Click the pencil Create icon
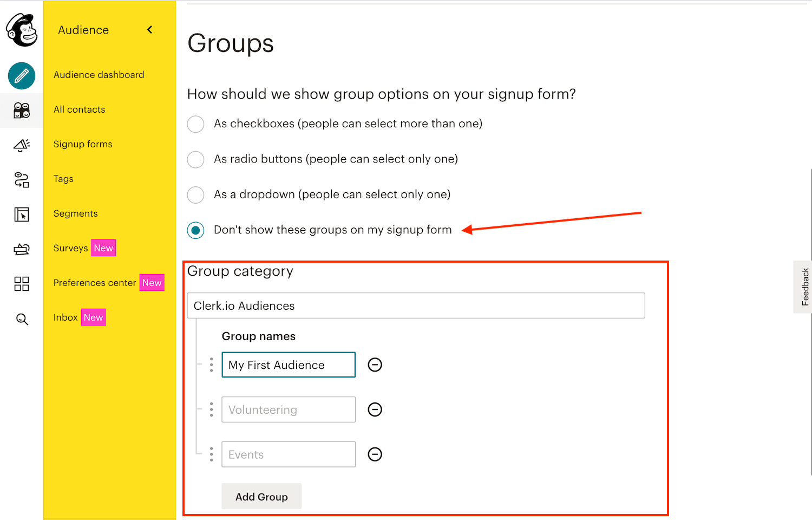Screen dimensions: 812x520 click(22, 76)
